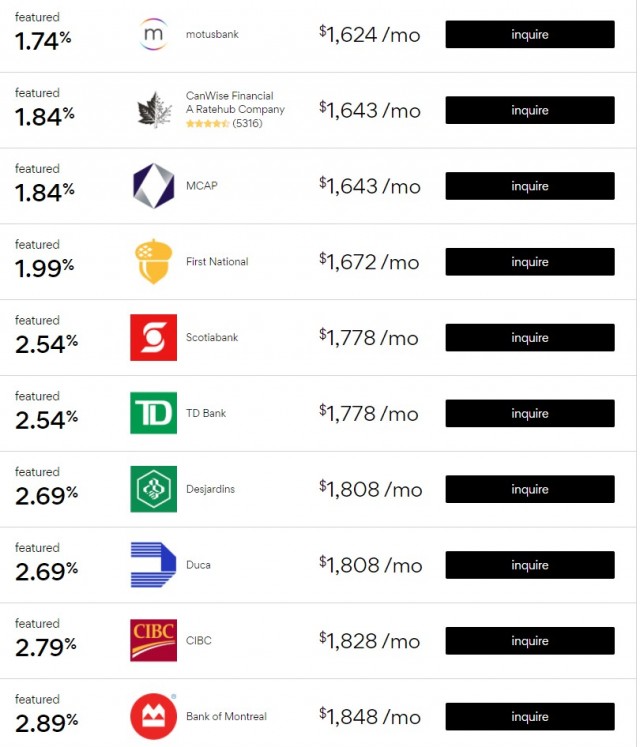
Task: Select the Bank of Montreal lender name
Action: (226, 717)
